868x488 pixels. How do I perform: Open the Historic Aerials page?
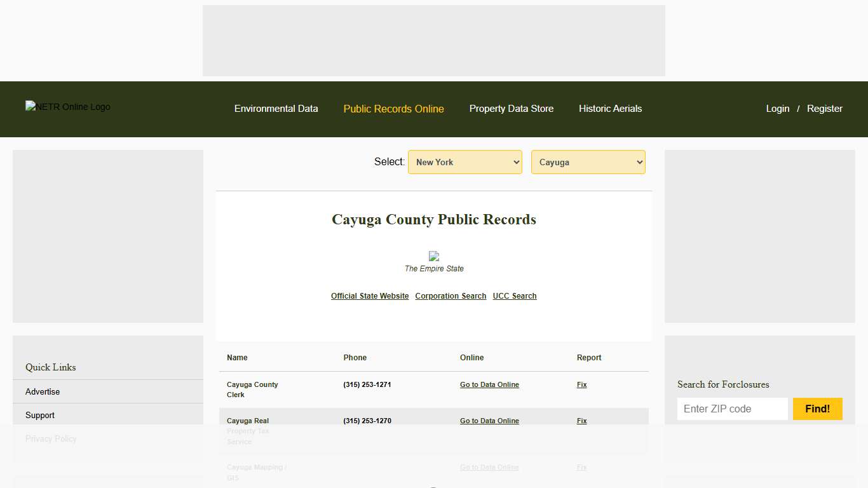pyautogui.click(x=609, y=109)
